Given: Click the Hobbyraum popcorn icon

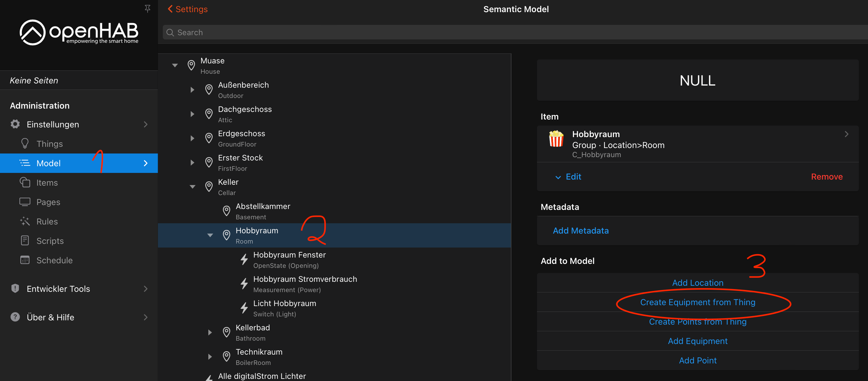Looking at the screenshot, I should click(556, 139).
